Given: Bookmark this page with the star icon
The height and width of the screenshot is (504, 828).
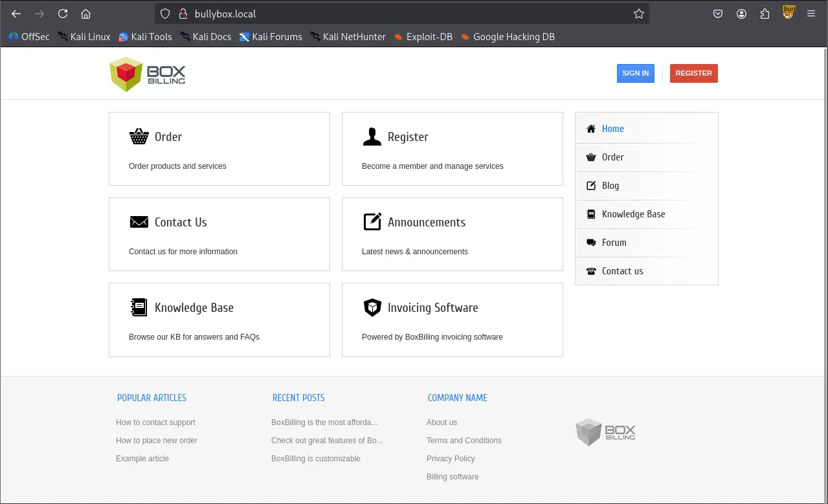Looking at the screenshot, I should point(638,14).
